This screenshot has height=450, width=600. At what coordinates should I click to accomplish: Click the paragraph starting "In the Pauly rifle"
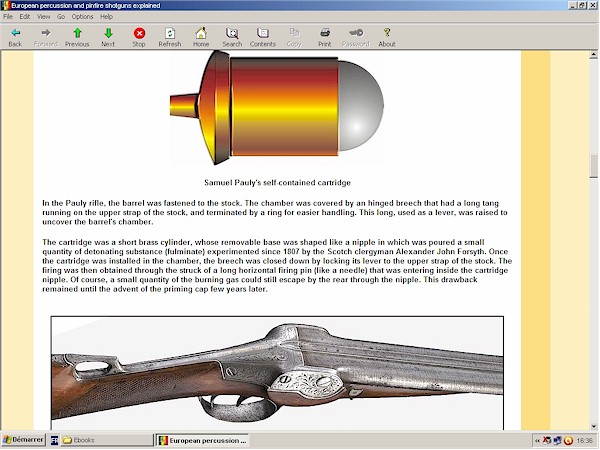coord(275,212)
